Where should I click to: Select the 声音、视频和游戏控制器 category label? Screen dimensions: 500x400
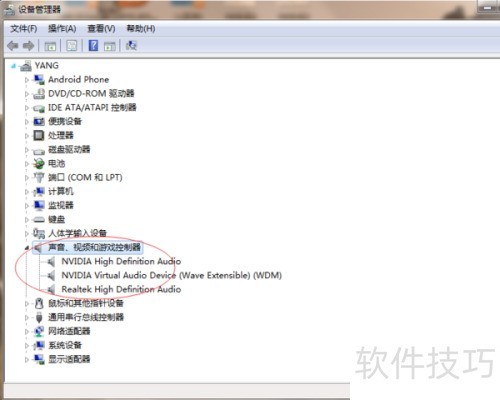[x=94, y=247]
